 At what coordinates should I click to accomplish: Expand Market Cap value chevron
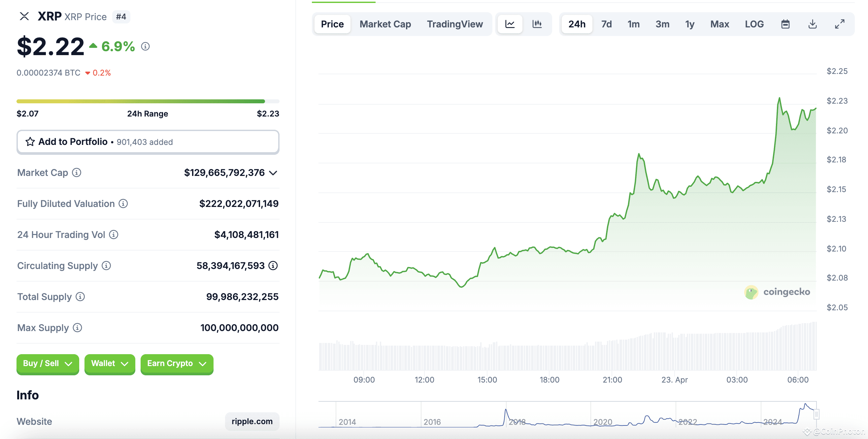(273, 173)
